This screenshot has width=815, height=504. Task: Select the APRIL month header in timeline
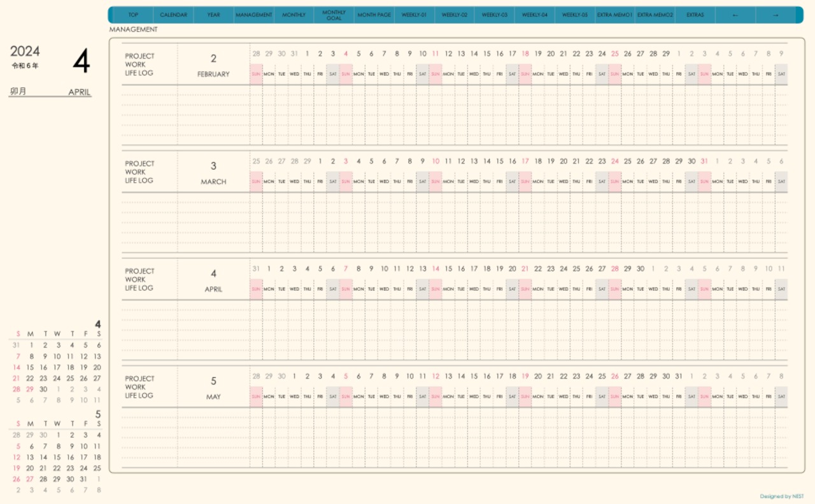(213, 290)
